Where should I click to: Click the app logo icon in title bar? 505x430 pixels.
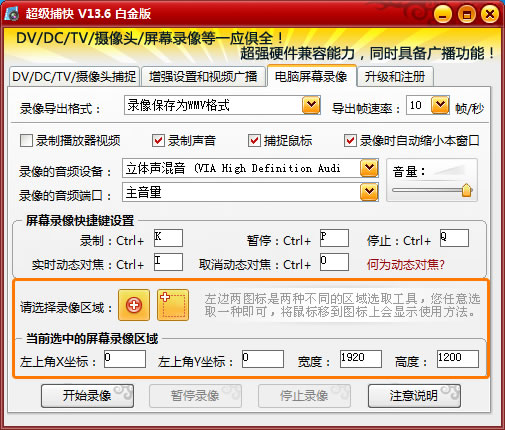[12, 14]
